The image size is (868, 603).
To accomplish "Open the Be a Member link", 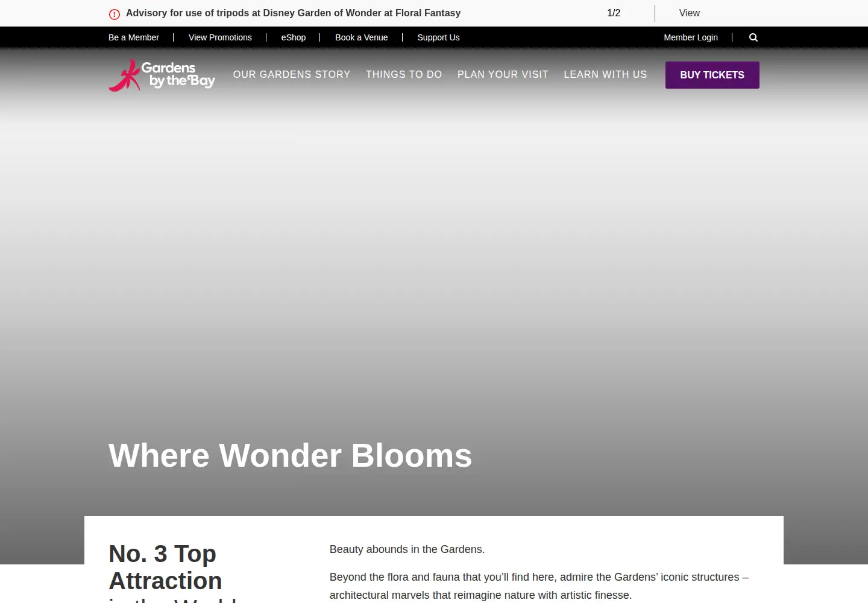I will 134,37.
